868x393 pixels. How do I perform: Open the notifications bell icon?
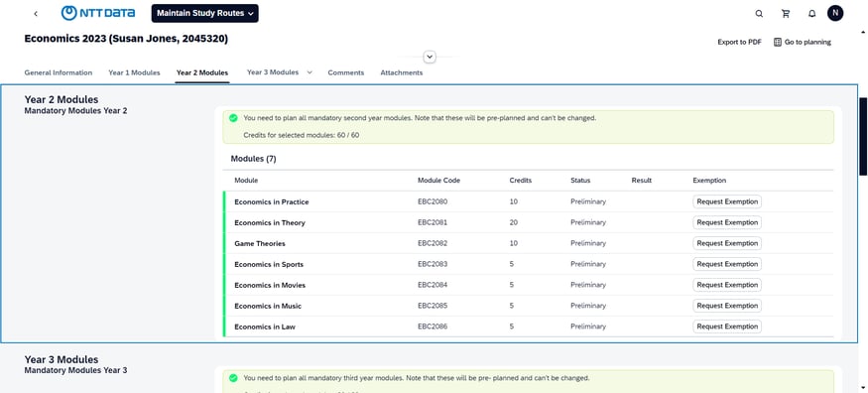(x=812, y=14)
